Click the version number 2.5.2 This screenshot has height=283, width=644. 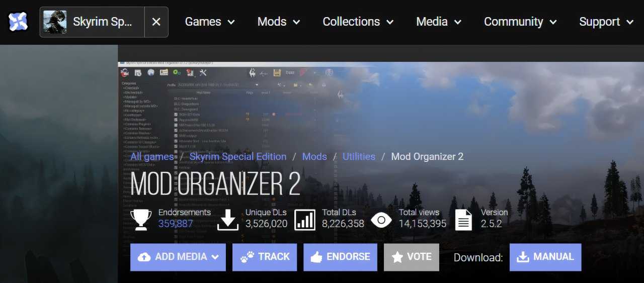(492, 224)
